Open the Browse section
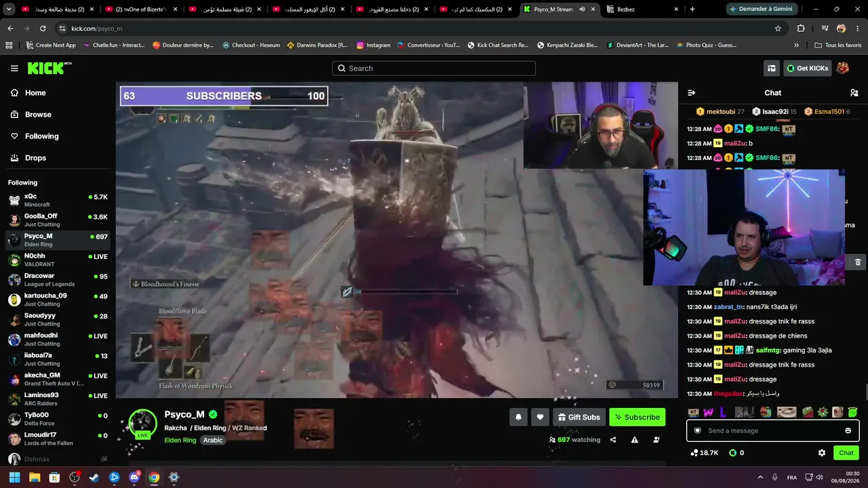868x488 pixels. pyautogui.click(x=38, y=115)
